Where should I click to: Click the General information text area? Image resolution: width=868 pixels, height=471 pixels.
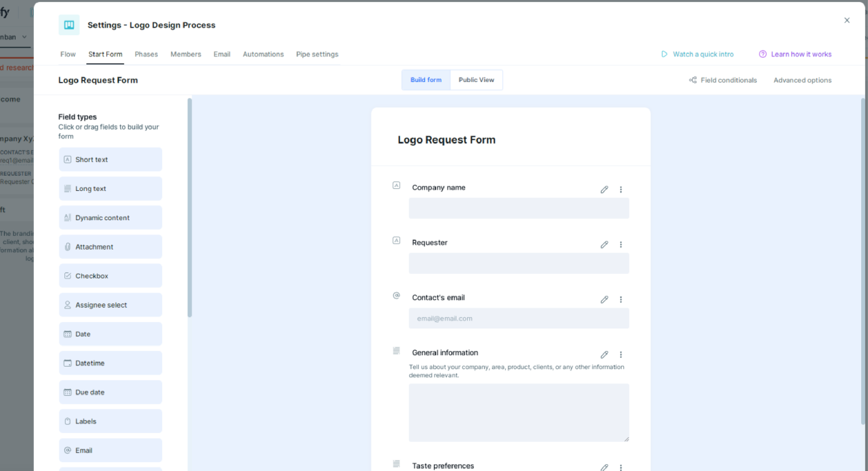(x=519, y=413)
